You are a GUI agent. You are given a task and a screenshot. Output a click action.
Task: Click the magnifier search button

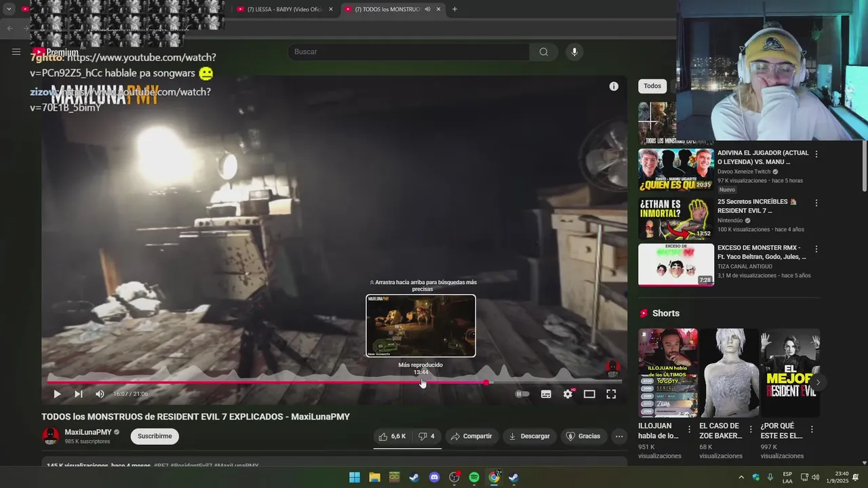tap(544, 52)
